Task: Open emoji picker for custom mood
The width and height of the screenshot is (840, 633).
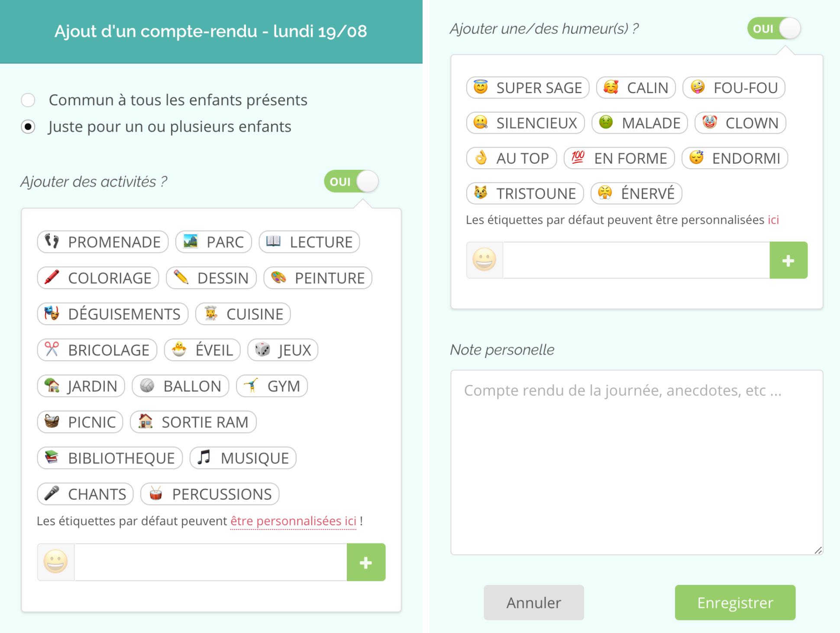Action: tap(485, 260)
